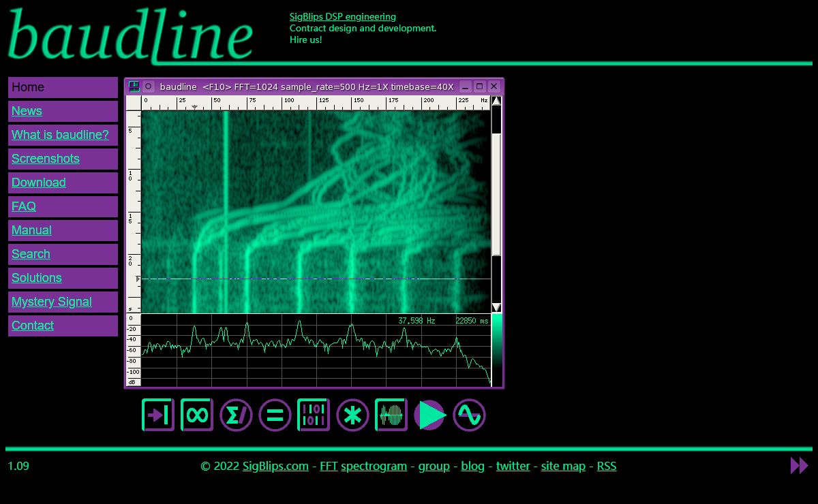The image size is (818, 504).
Task: Click the baudline window title text
Action: (x=307, y=86)
